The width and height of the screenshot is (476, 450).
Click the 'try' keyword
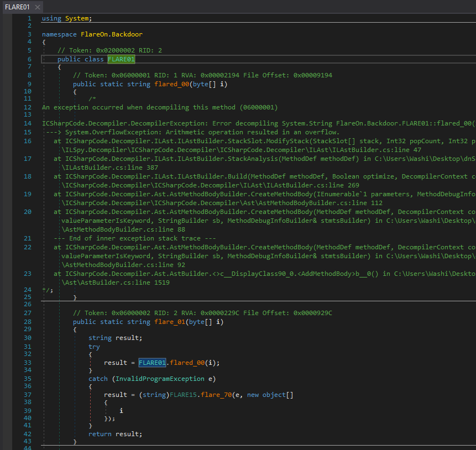94,347
